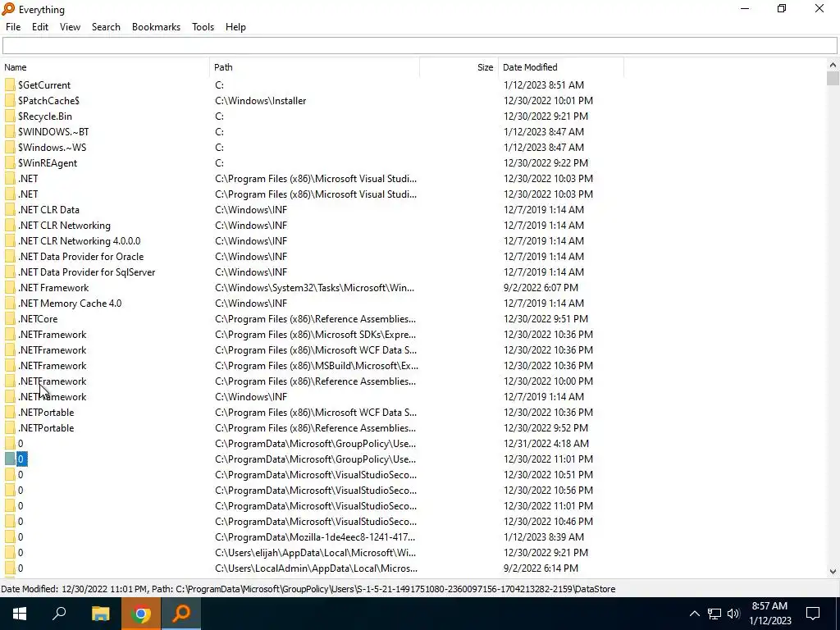Select the $PatchCache$ folder name
This screenshot has height=630, width=840.
point(48,100)
